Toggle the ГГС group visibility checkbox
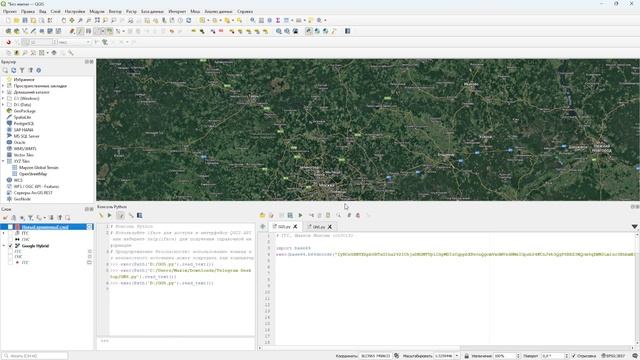This screenshot has height=360, width=640. coord(10,233)
